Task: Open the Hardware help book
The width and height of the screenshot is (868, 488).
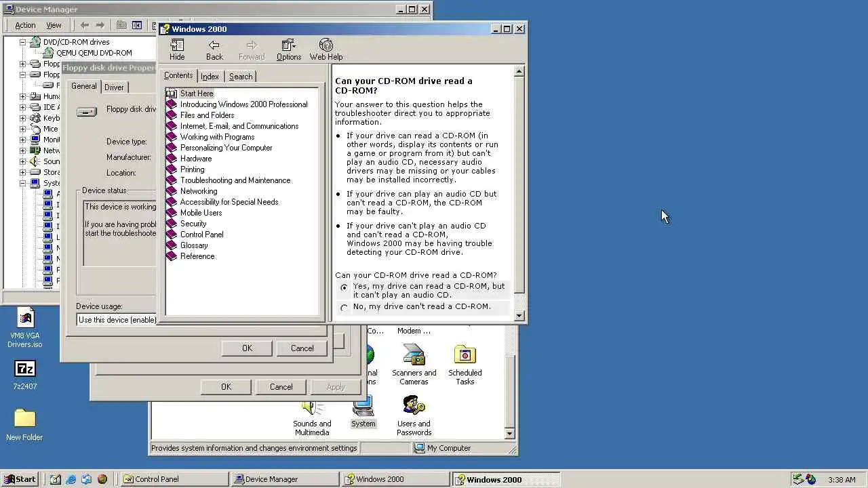Action: [x=196, y=159]
